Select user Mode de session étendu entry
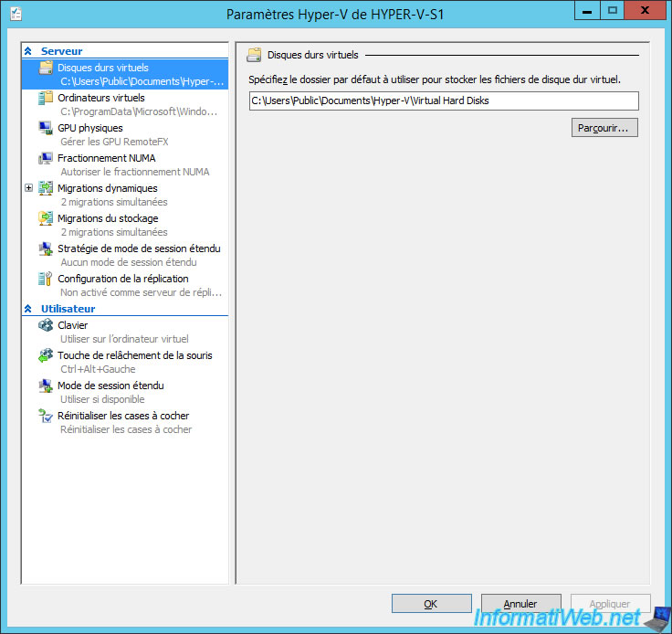The height and width of the screenshot is (634, 672). pos(125,392)
